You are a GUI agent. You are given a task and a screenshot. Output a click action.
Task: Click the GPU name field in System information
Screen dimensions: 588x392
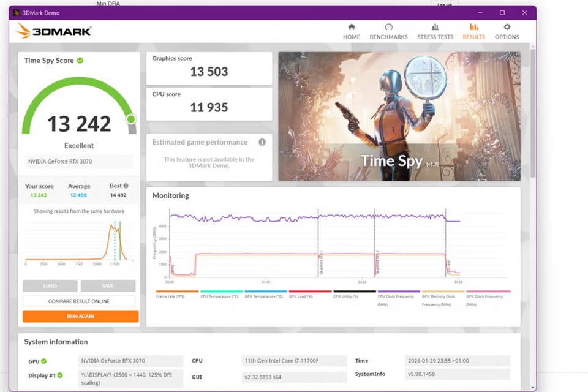(130, 361)
